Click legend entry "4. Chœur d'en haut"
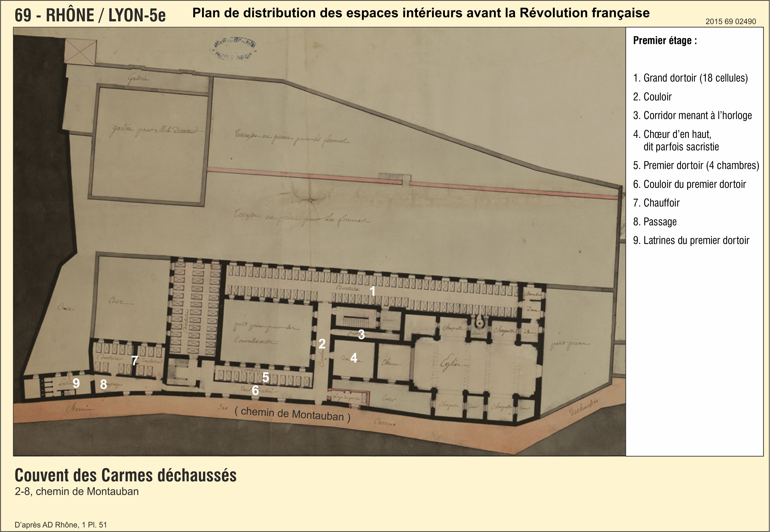Image resolution: width=770 pixels, height=532 pixels. pos(672,134)
